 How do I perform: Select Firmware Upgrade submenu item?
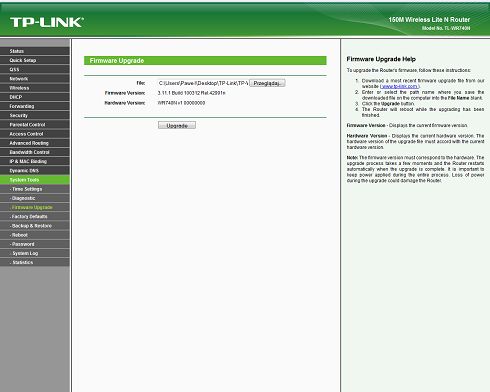click(x=35, y=207)
